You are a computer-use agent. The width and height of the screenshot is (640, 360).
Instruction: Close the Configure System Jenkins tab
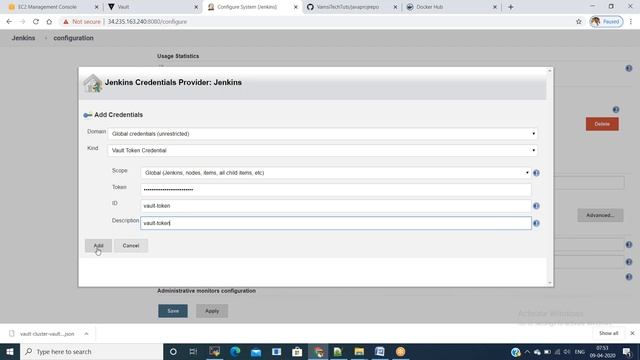click(x=296, y=7)
